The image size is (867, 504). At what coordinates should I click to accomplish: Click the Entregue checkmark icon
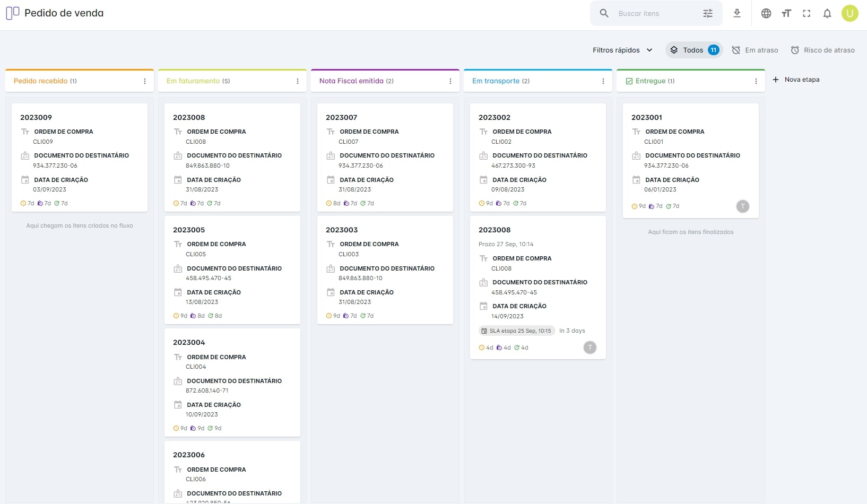[629, 81]
